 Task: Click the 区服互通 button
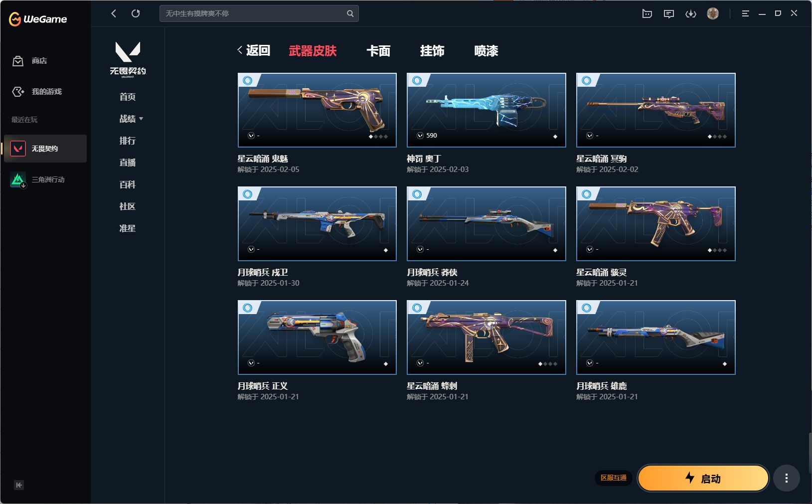(613, 478)
